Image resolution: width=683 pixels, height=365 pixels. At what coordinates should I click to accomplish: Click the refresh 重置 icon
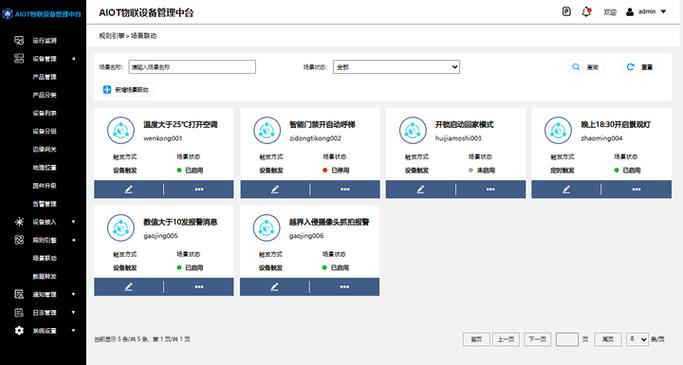click(630, 67)
